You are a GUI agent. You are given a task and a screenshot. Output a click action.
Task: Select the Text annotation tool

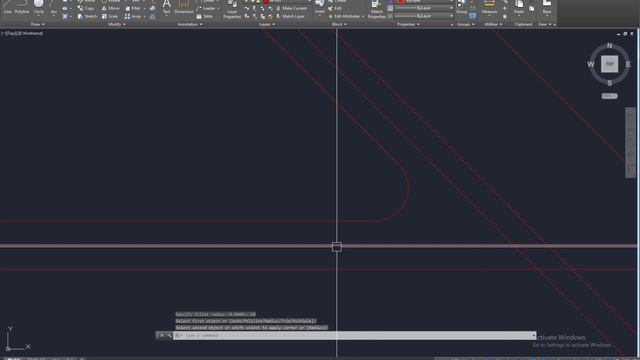tap(167, 7)
